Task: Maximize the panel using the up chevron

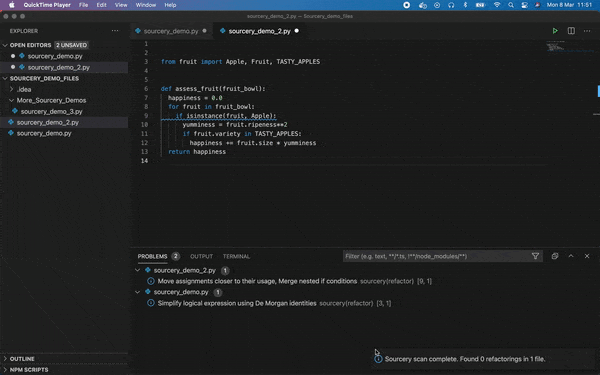Action: (x=571, y=256)
